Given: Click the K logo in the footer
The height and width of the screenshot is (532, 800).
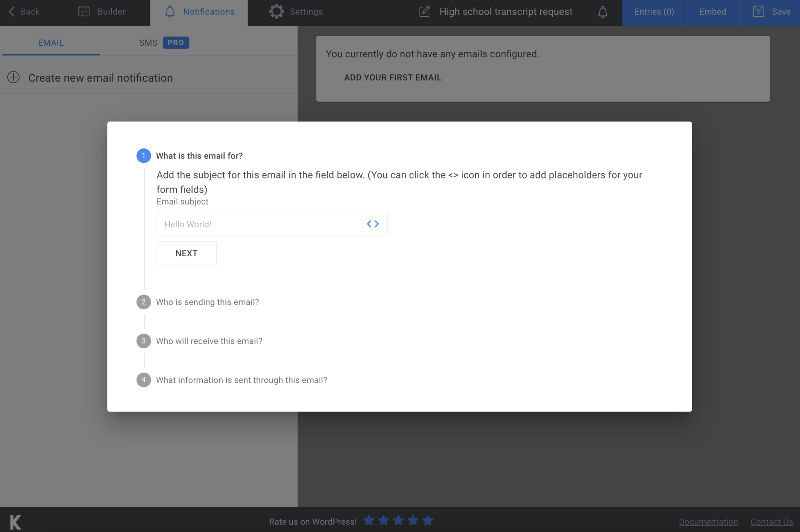Looking at the screenshot, I should pos(14,521).
